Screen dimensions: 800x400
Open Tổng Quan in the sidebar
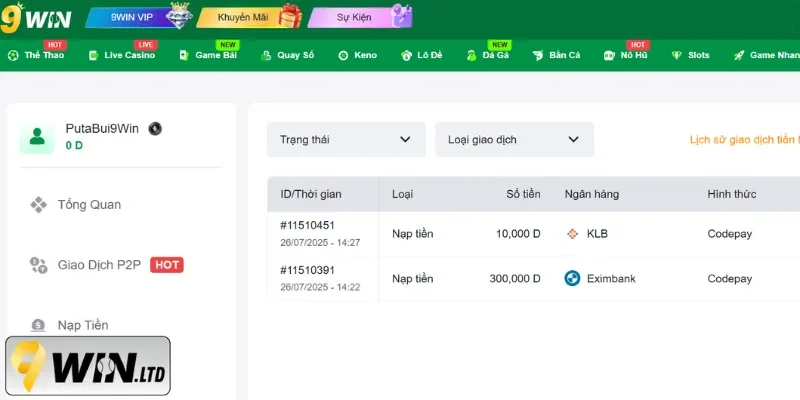point(89,205)
